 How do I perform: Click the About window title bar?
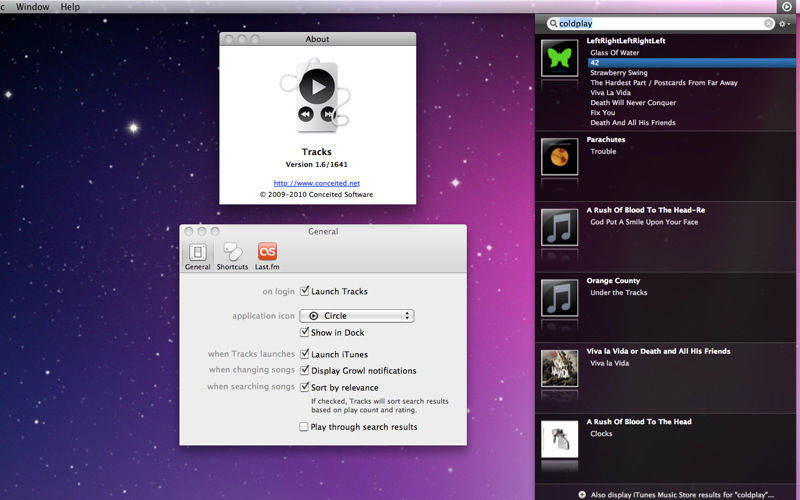[317, 39]
